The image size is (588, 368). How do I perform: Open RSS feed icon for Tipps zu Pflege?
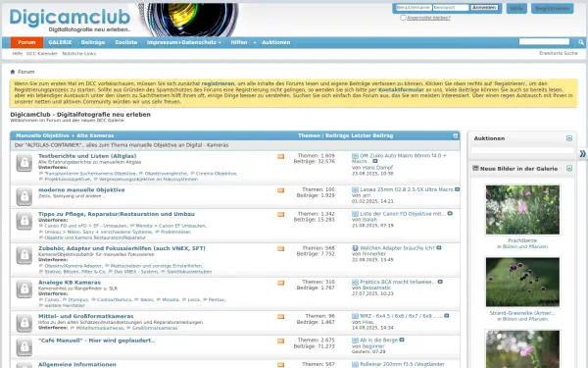click(280, 214)
